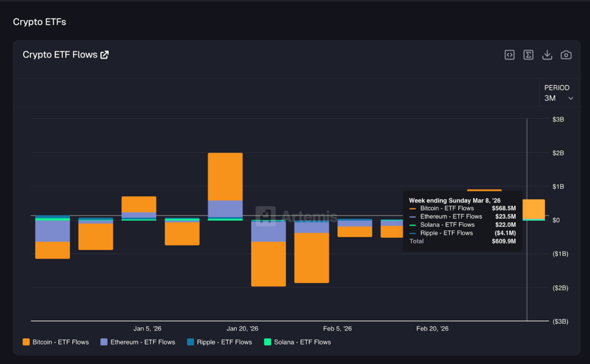Click the Bitcoin orange legend swatch
Viewport: 590px width, 364px height.
(26, 342)
